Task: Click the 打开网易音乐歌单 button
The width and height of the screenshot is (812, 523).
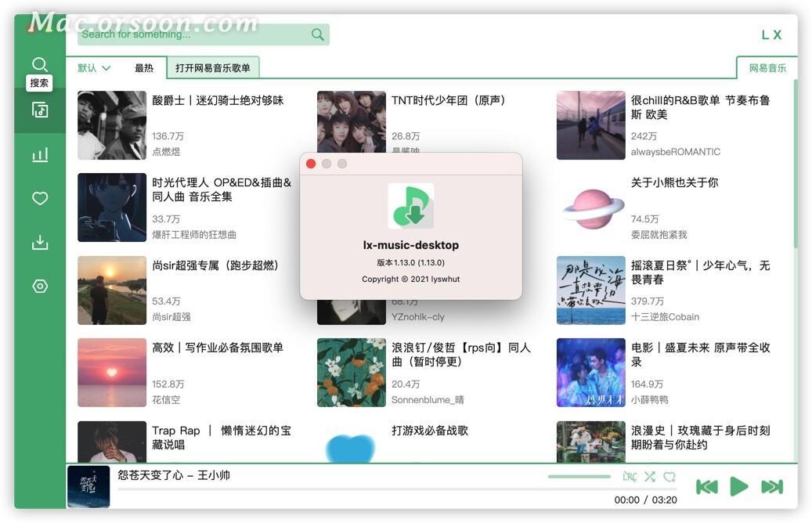Action: point(213,68)
